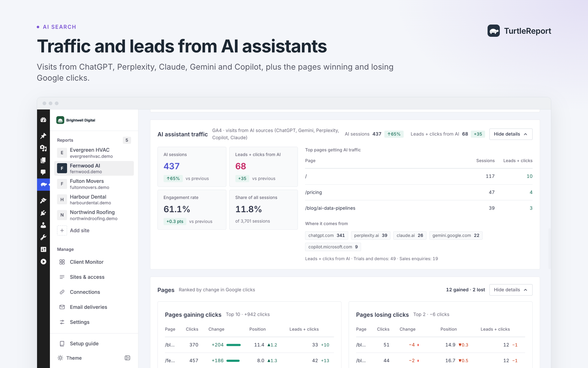Click the chatgpt.com 341 source chip

pyautogui.click(x=326, y=236)
